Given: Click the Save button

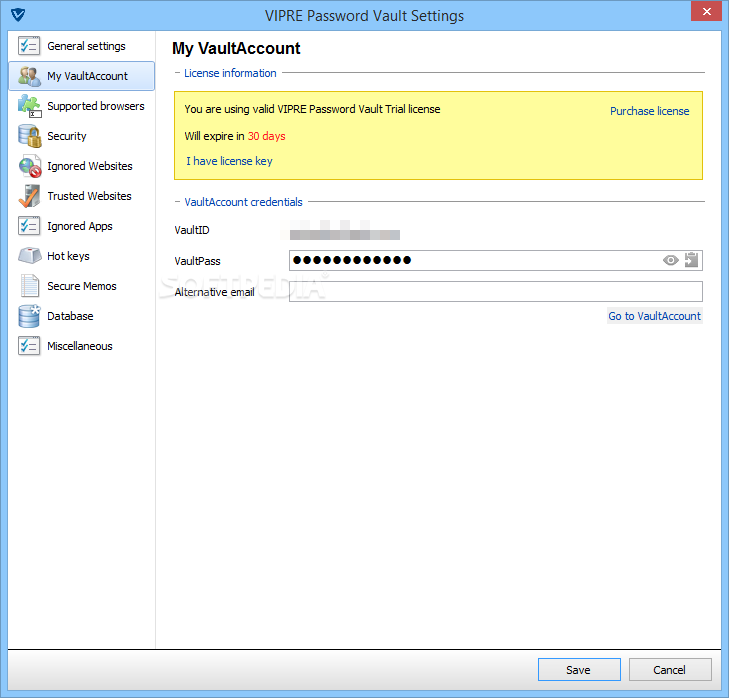Looking at the screenshot, I should coord(579,670).
